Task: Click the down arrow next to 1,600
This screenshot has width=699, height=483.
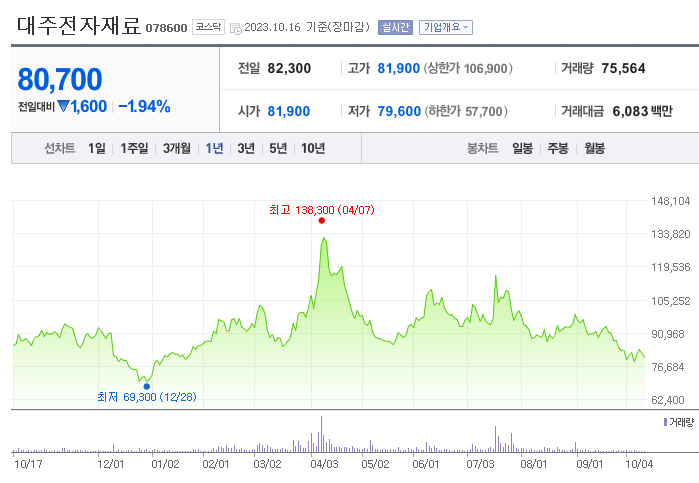Action: tap(63, 106)
